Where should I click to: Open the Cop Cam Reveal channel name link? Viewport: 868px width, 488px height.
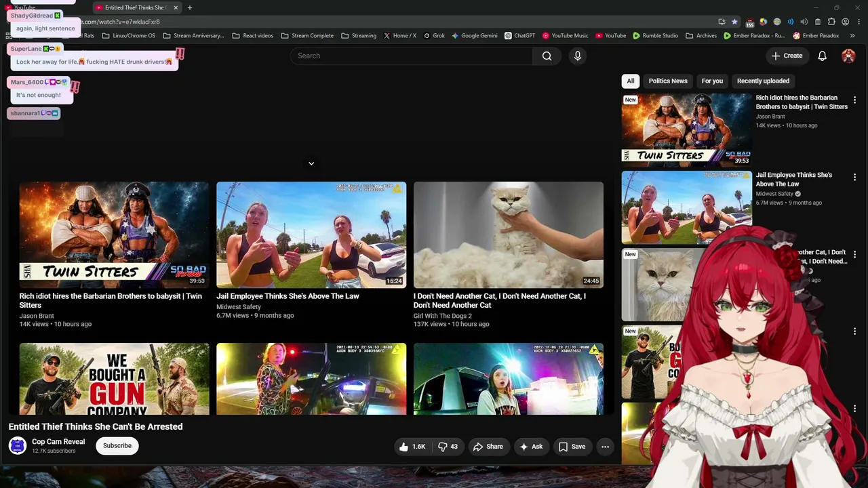(58, 442)
